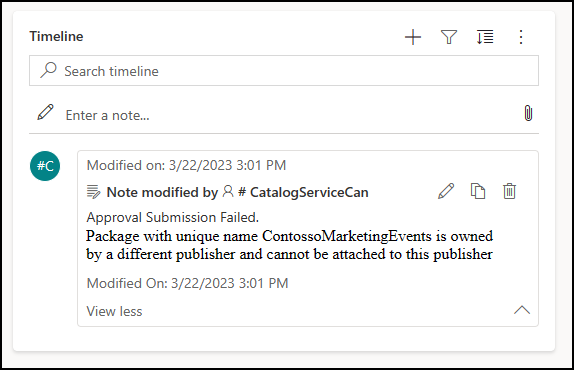Click the View less link

pos(114,311)
